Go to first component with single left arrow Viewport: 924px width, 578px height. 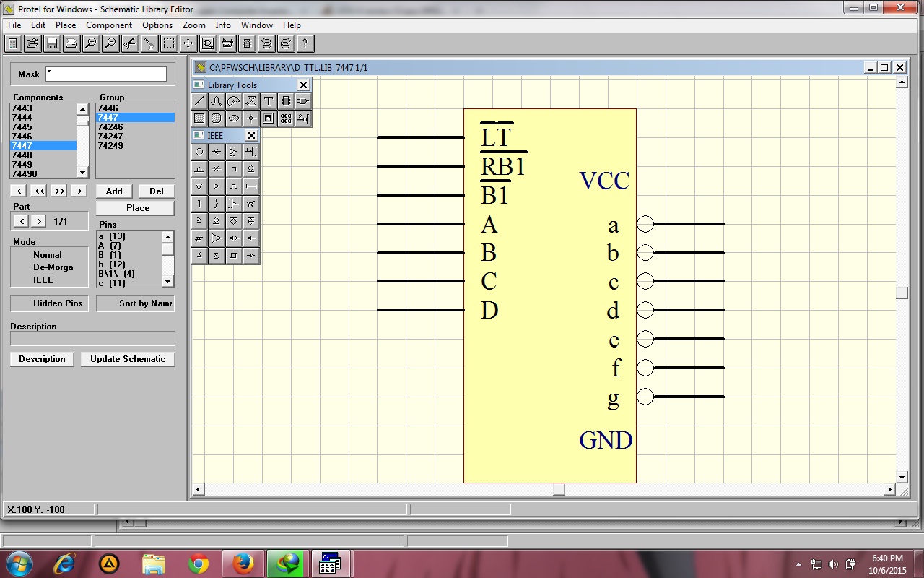point(19,191)
